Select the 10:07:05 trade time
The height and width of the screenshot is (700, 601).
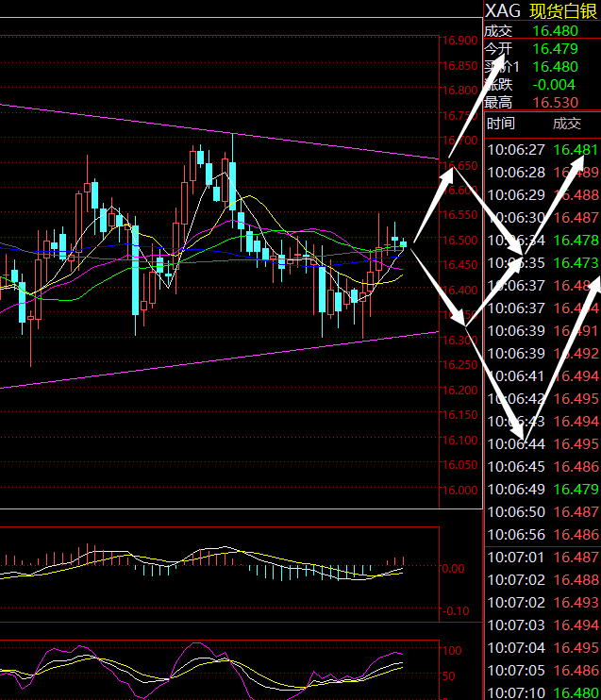[x=516, y=671]
